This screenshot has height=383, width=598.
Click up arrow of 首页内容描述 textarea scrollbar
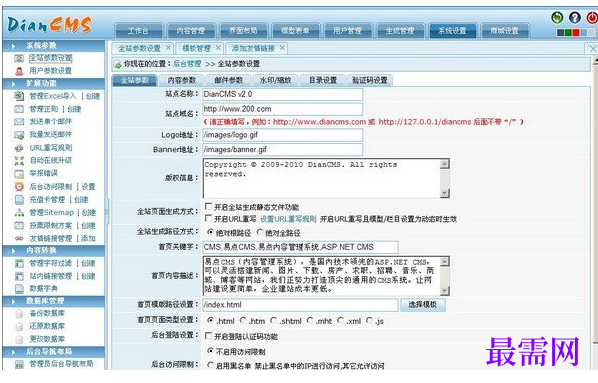(x=444, y=262)
